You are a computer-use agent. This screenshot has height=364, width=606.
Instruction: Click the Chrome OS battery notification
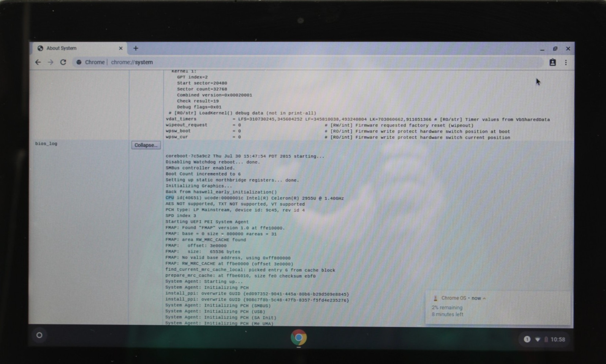click(498, 308)
